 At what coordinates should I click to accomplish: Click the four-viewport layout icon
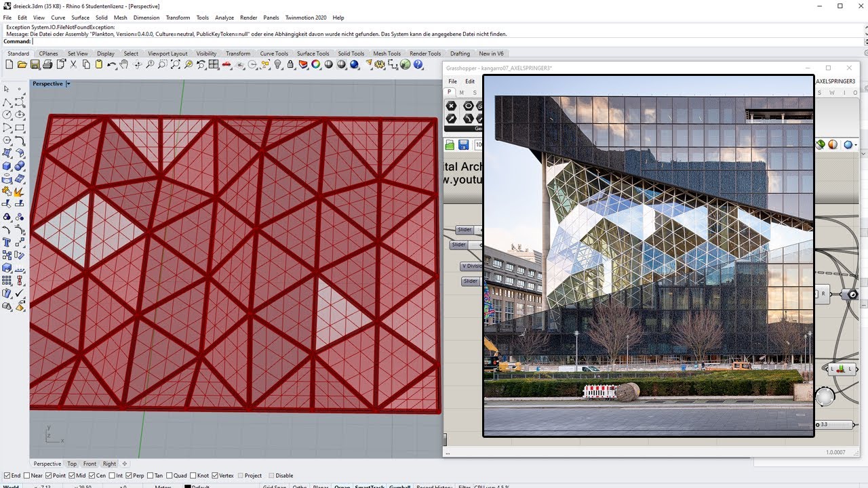pyautogui.click(x=214, y=64)
